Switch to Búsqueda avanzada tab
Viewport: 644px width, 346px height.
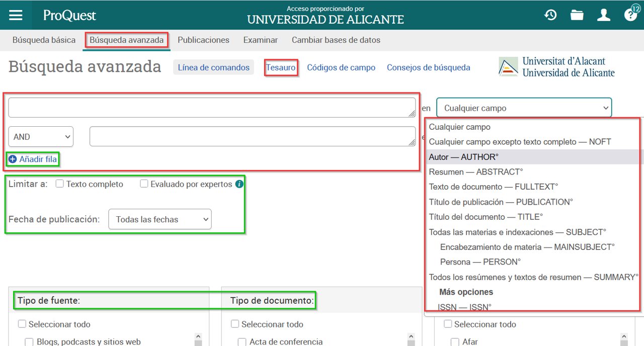pyautogui.click(x=127, y=40)
